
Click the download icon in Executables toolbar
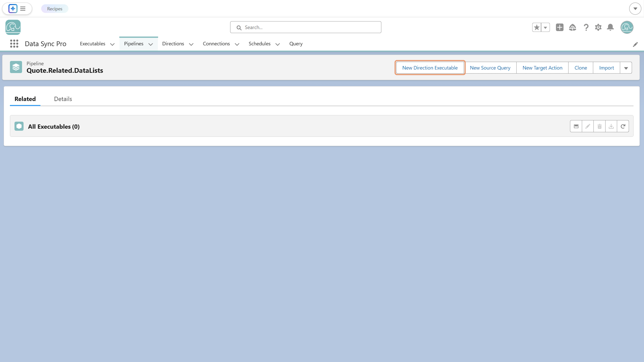pos(611,126)
